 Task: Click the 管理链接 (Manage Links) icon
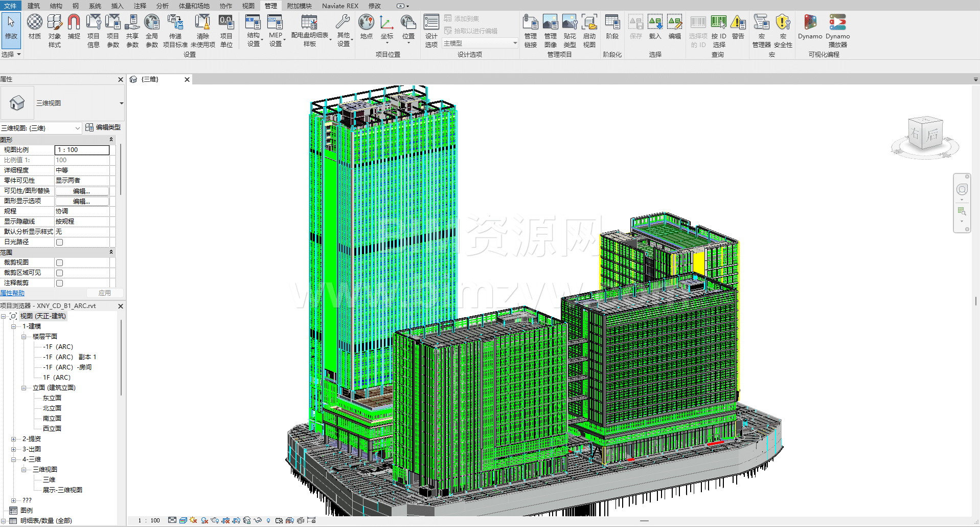point(530,30)
